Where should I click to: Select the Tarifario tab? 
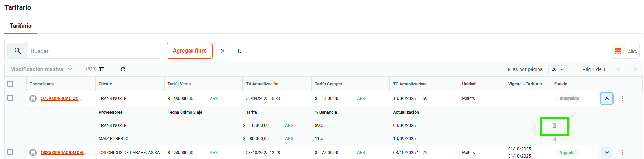coord(21,26)
